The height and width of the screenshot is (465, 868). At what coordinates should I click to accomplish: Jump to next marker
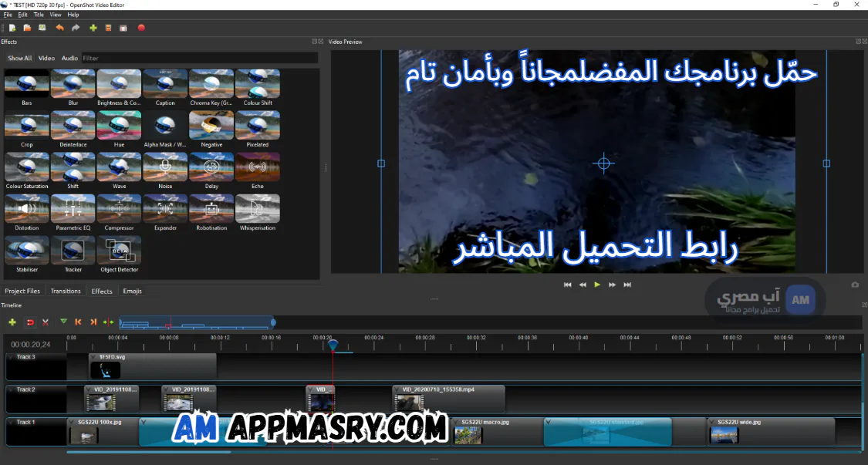93,322
